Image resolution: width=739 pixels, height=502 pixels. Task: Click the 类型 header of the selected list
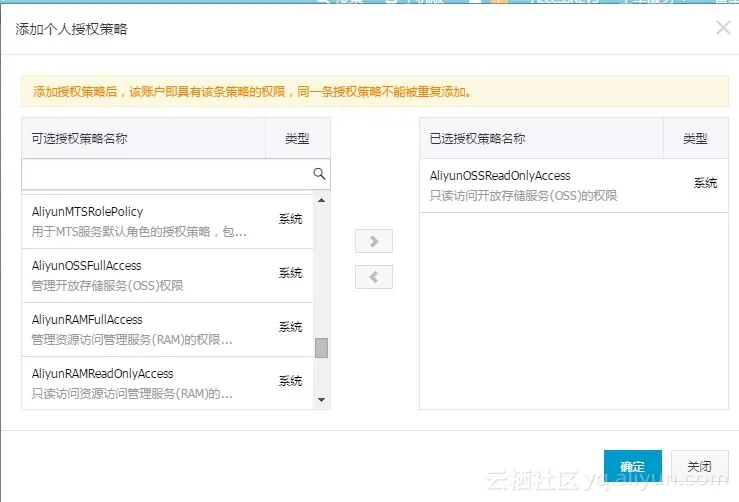coord(695,139)
